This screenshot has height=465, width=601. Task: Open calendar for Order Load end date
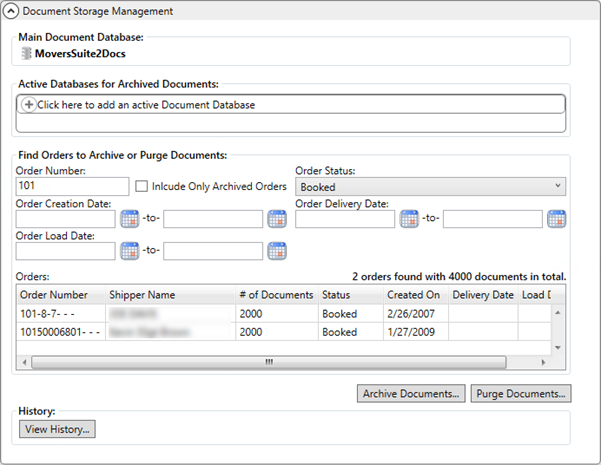point(277,251)
